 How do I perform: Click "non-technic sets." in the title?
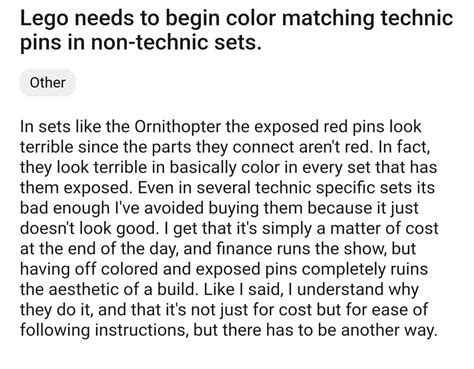[x=176, y=42]
